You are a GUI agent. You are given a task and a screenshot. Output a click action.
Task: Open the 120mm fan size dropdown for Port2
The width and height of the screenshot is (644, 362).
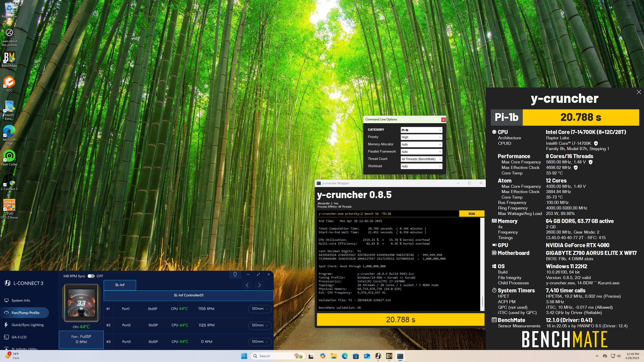point(260,325)
